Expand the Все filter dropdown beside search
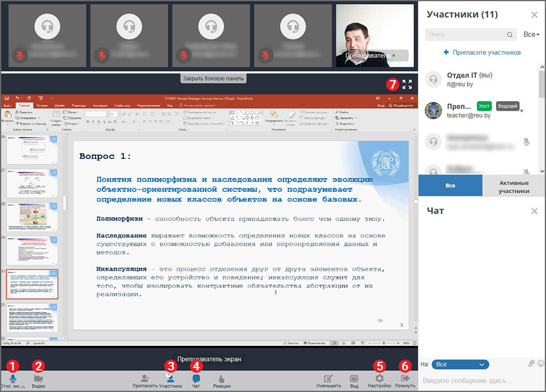546x392 pixels. pos(531,35)
